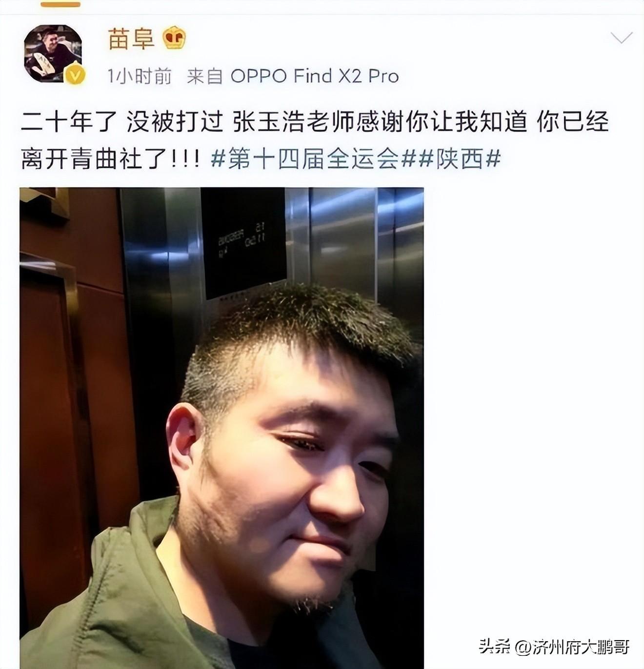The image size is (644, 669).
Task: Click the black elevator display panel in the photo
Action: [x=243, y=243]
